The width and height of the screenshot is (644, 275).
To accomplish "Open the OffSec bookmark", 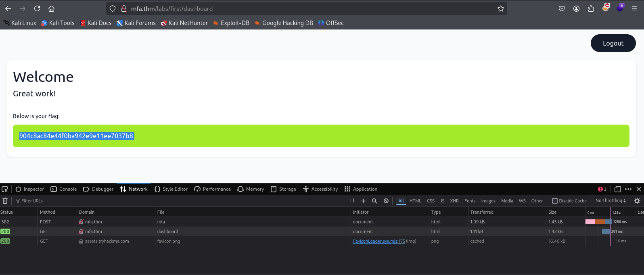I will (x=331, y=23).
